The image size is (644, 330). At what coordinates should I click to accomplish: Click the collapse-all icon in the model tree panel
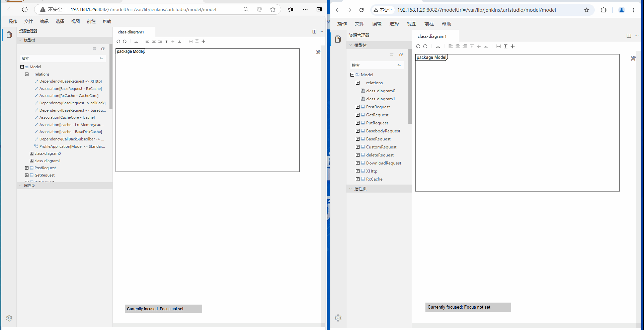pyautogui.click(x=94, y=49)
